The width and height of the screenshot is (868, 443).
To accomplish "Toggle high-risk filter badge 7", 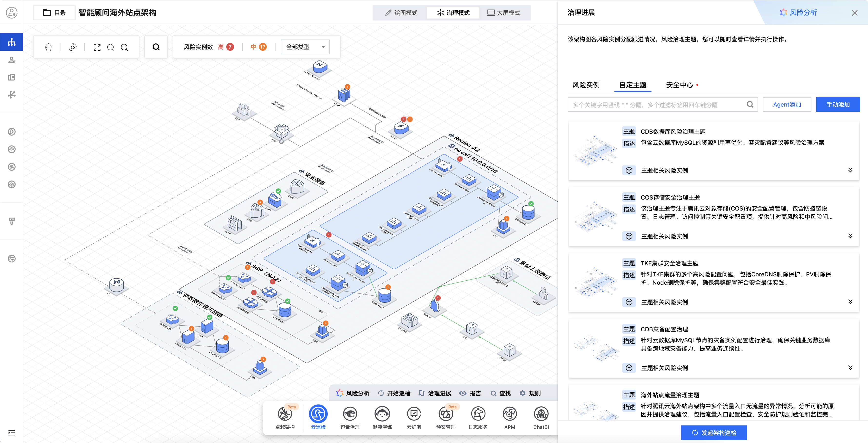I will coord(230,47).
